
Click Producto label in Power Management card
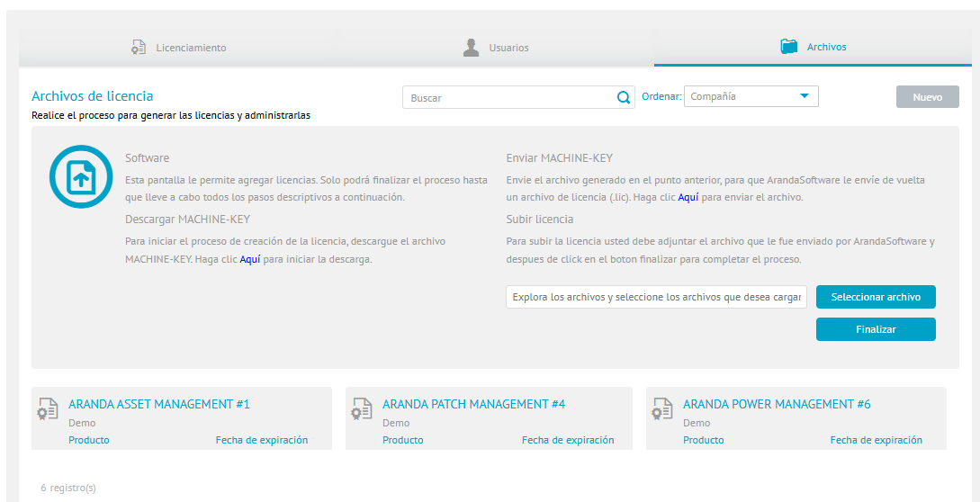coord(704,440)
